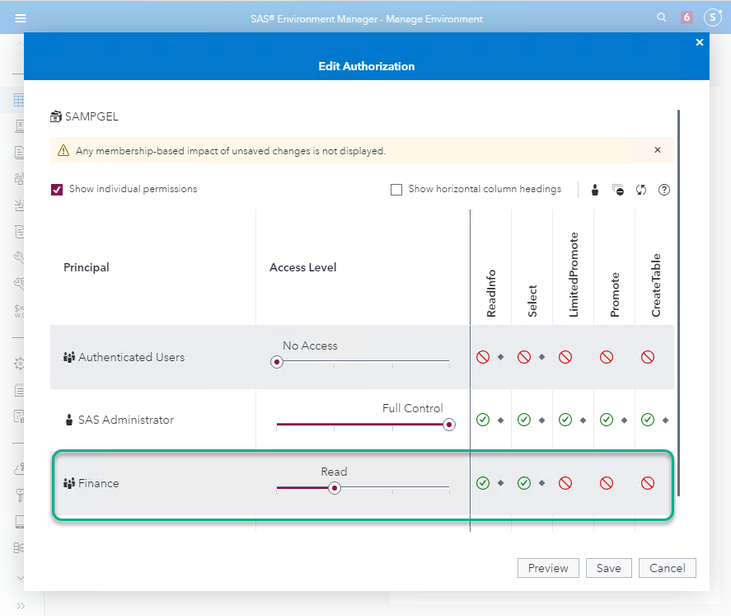Click the LimitedPromote column heading
The height and width of the screenshot is (616, 731).
click(573, 275)
